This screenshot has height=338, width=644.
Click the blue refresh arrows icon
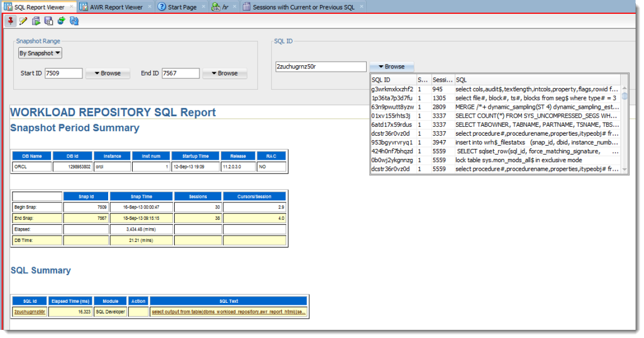point(74,21)
